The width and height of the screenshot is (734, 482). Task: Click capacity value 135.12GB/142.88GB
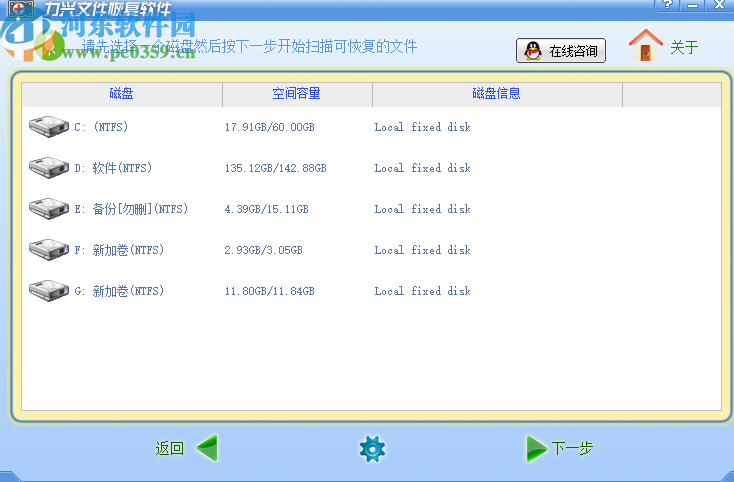click(276, 168)
